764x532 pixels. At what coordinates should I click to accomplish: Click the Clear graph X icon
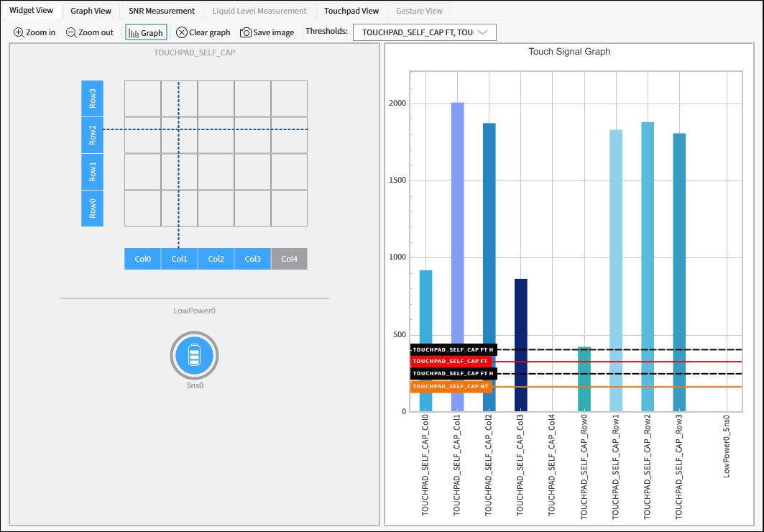pyautogui.click(x=182, y=32)
